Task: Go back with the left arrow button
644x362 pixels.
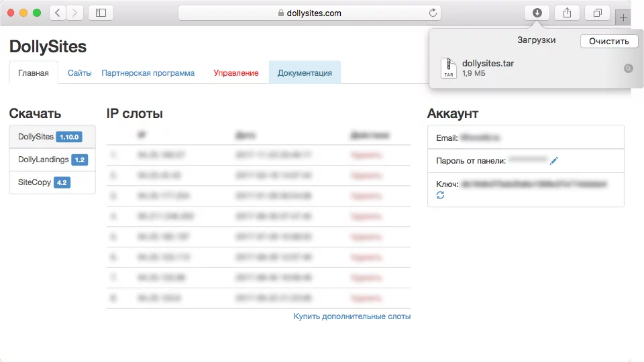Action: (58, 13)
